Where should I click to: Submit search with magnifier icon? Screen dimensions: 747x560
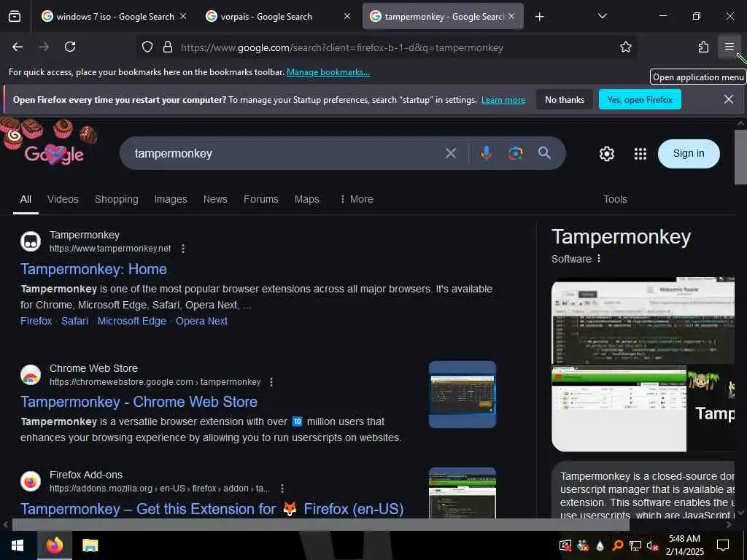coord(544,153)
